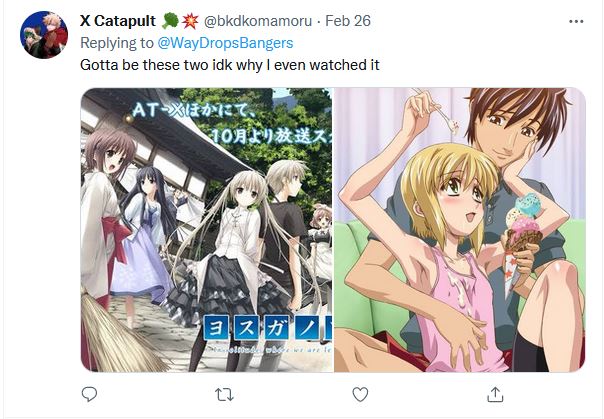The image size is (604, 419).
Task: Open the Feb 26 timestamp permalink
Action: [x=348, y=21]
